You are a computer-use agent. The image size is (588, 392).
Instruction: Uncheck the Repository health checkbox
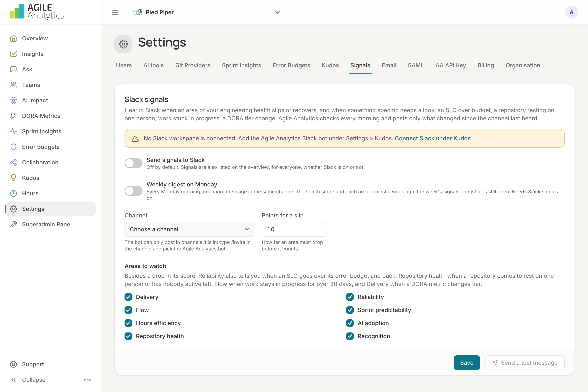coord(128,336)
